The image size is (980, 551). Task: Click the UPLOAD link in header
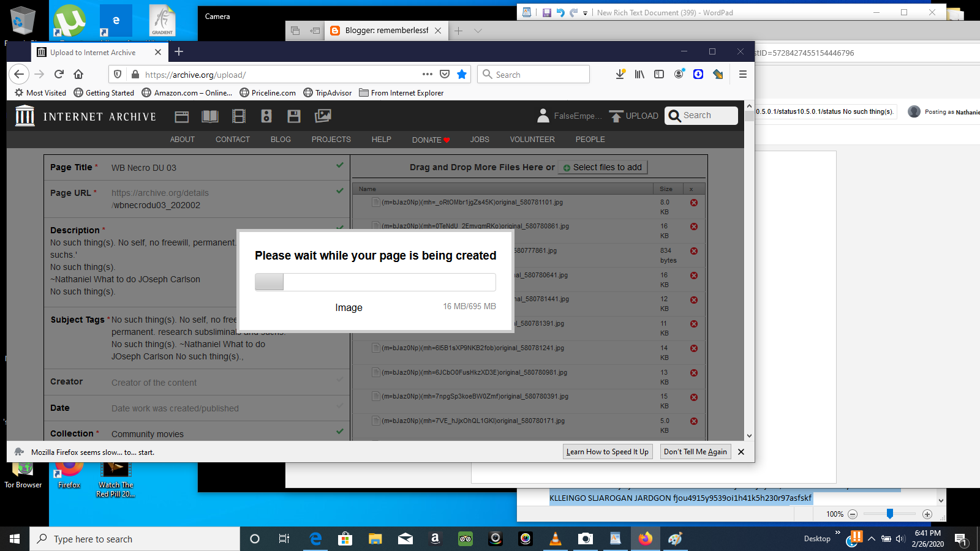(x=634, y=116)
